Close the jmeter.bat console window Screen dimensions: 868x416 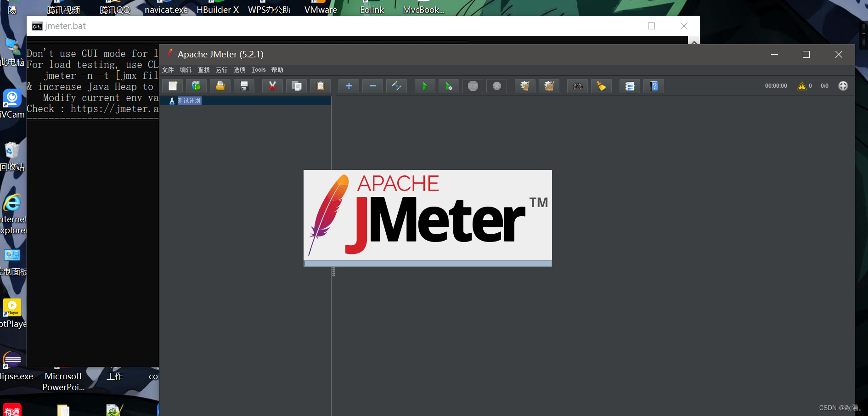click(x=684, y=26)
